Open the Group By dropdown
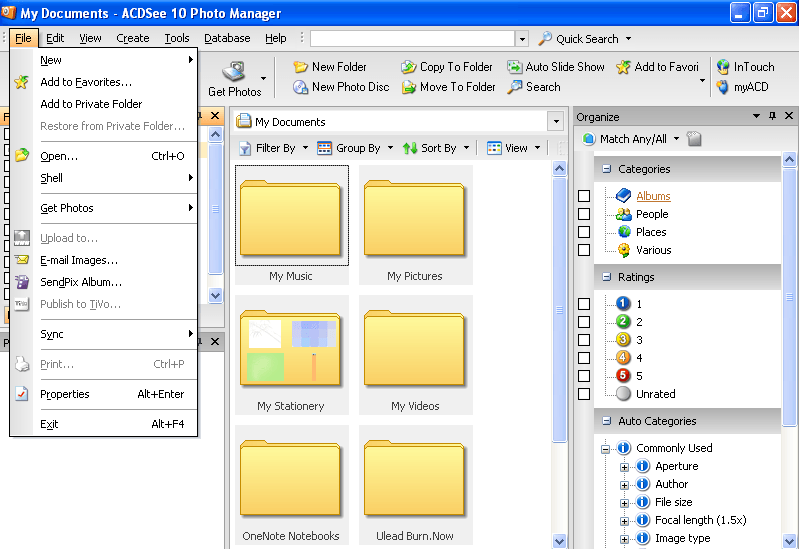 coord(390,148)
